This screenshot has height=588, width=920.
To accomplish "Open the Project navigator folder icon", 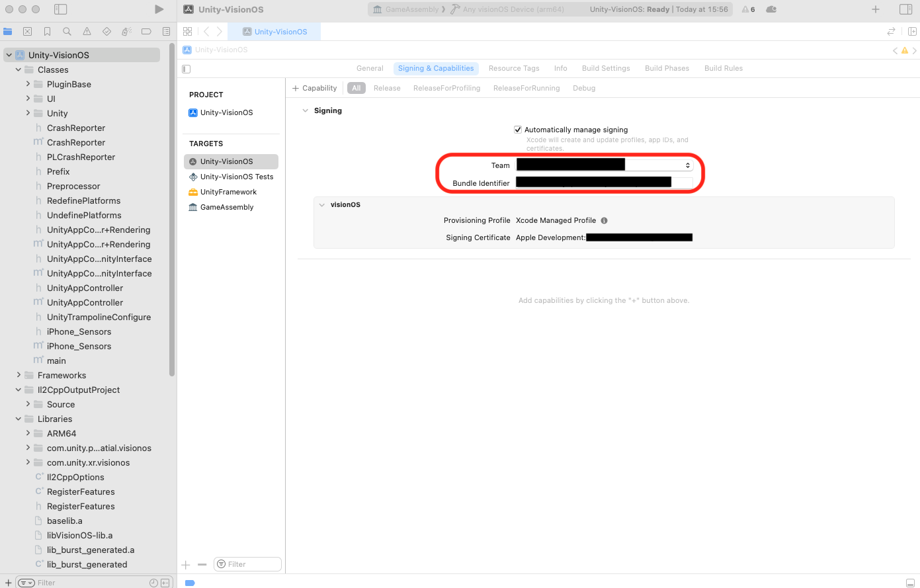I will 7,31.
